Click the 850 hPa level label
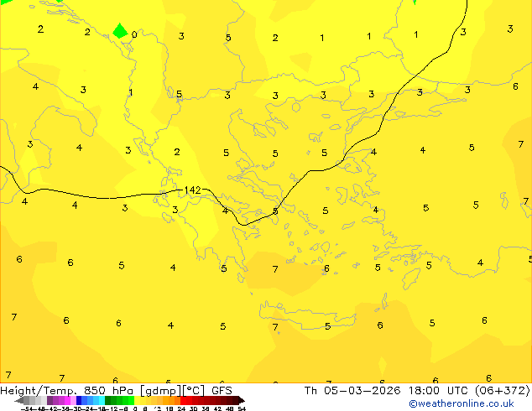 click(x=108, y=391)
